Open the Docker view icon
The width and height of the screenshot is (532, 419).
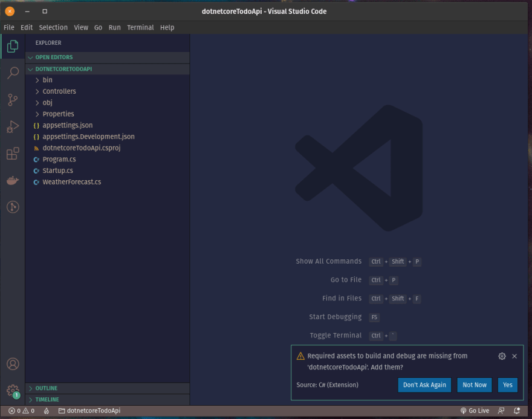[13, 180]
